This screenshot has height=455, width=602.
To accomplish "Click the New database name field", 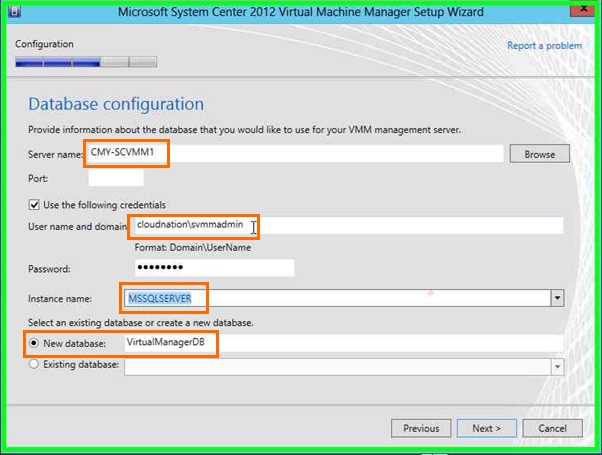I will tap(344, 342).
